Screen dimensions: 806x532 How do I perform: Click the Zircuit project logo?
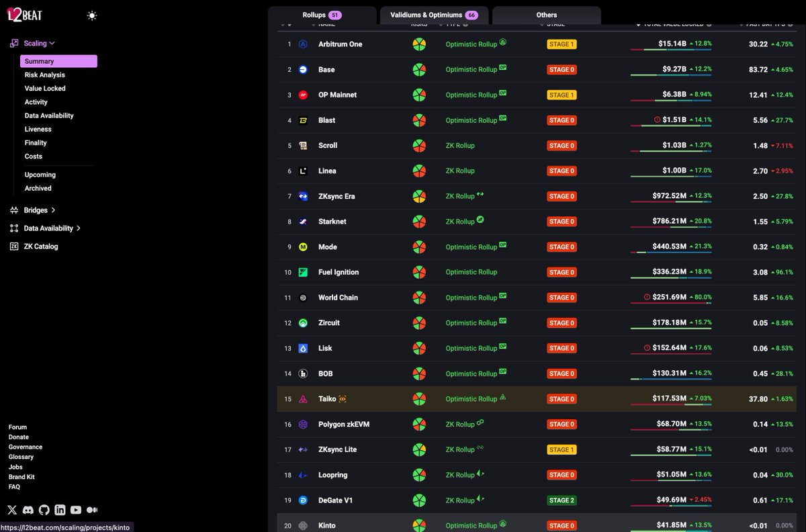(304, 323)
